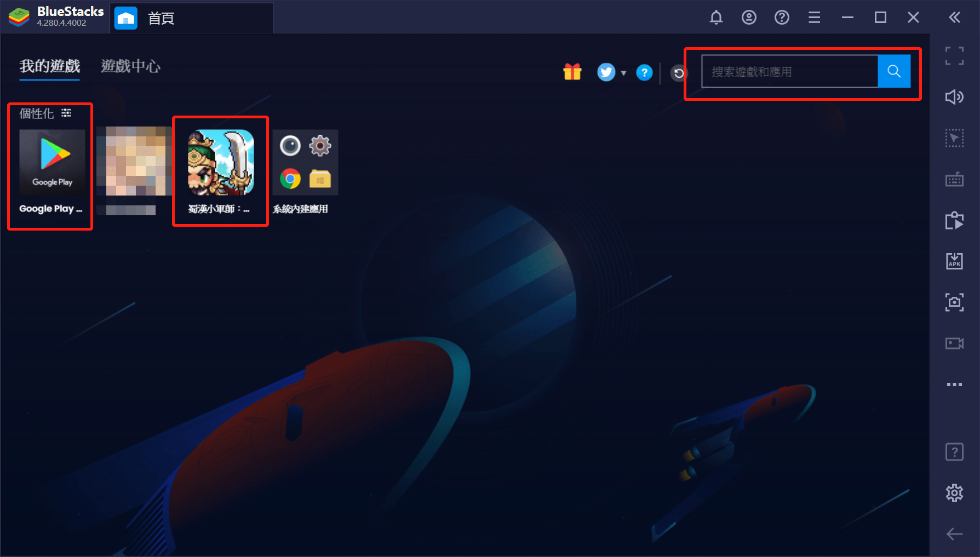The image size is (980, 557).
Task: Toggle the mouse cursor lock icon
Action: pyautogui.click(x=954, y=138)
